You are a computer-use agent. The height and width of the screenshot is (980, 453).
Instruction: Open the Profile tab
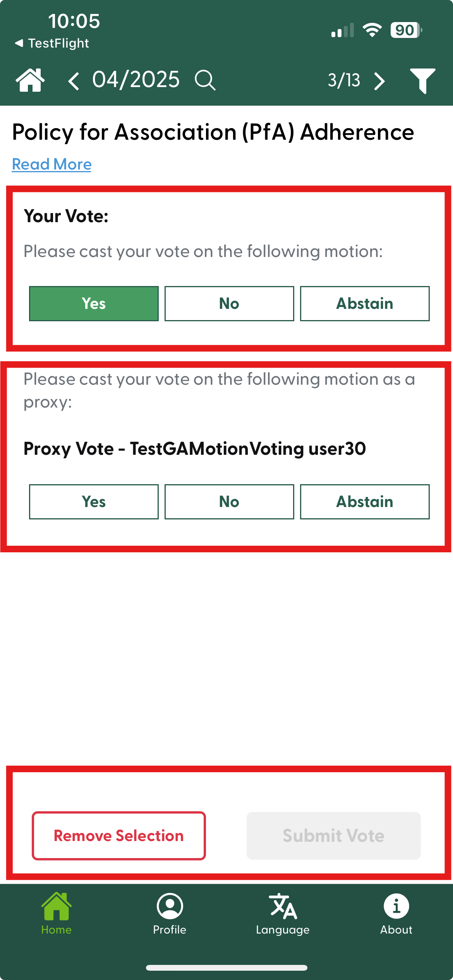coord(170,913)
